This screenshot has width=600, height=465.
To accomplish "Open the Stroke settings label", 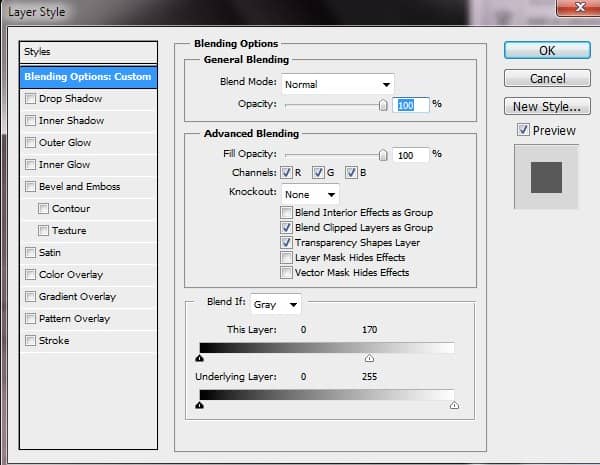I will (54, 341).
